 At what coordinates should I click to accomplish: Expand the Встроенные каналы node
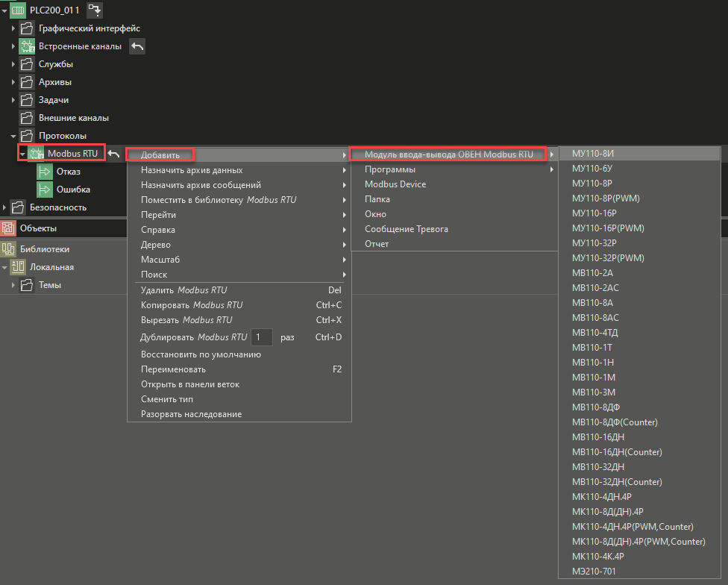click(x=13, y=46)
